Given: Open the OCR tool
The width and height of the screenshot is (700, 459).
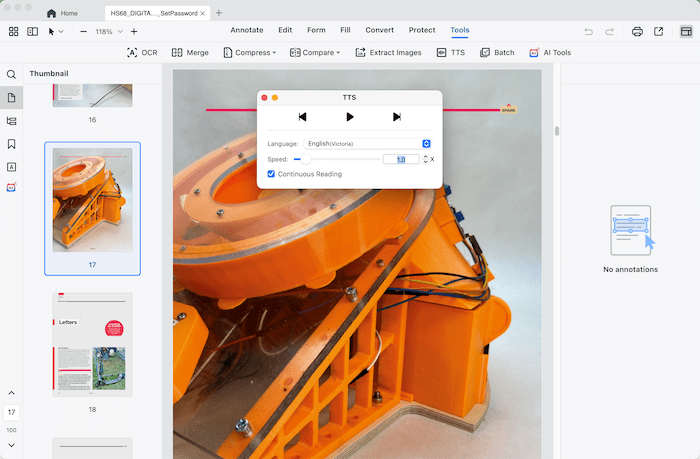Looking at the screenshot, I should pyautogui.click(x=142, y=52).
